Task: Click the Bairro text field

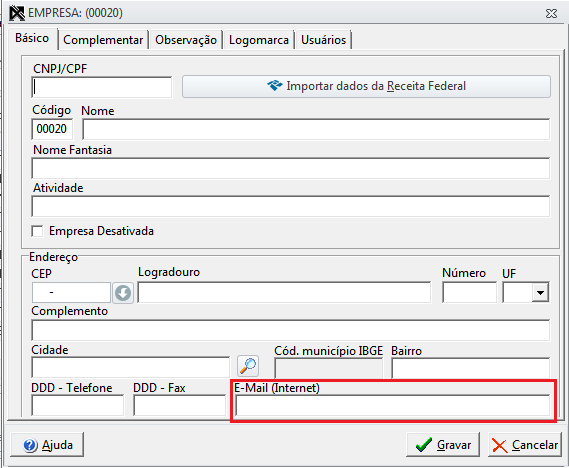Action: 471,368
